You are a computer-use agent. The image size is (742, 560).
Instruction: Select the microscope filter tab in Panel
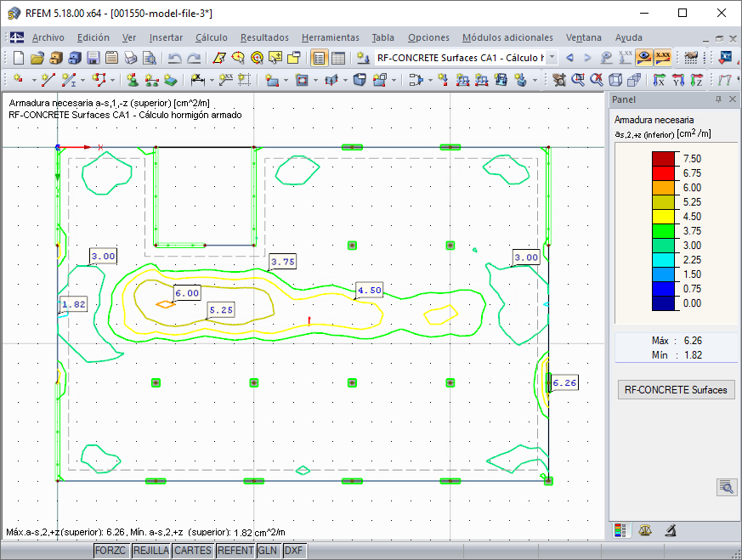[x=671, y=530]
